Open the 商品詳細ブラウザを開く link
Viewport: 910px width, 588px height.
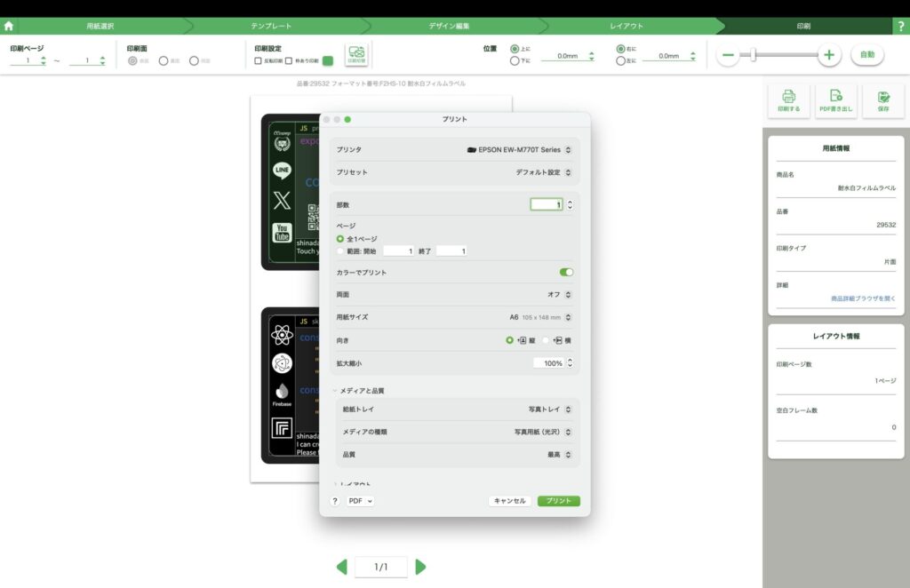[x=863, y=298]
